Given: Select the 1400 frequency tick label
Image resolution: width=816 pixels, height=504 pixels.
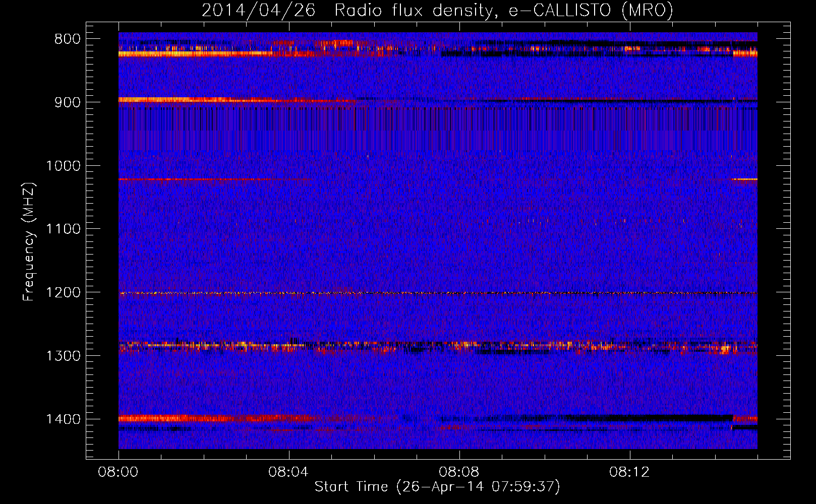Looking at the screenshot, I should point(63,419).
